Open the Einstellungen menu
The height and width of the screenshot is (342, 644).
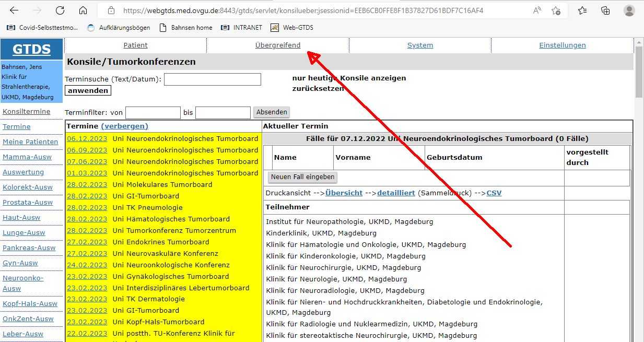click(562, 45)
